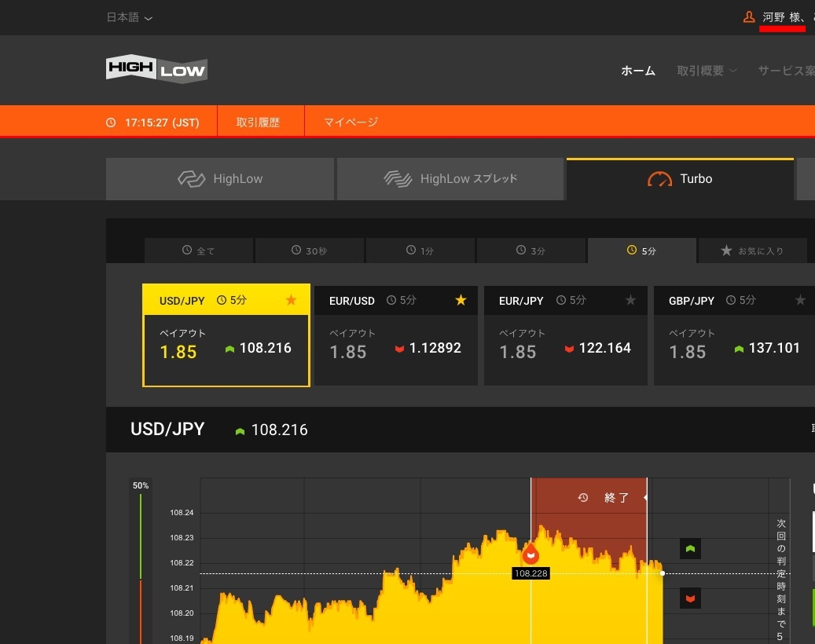Expand the 取引概要 menu
Image resolution: width=815 pixels, height=644 pixels.
coord(707,71)
